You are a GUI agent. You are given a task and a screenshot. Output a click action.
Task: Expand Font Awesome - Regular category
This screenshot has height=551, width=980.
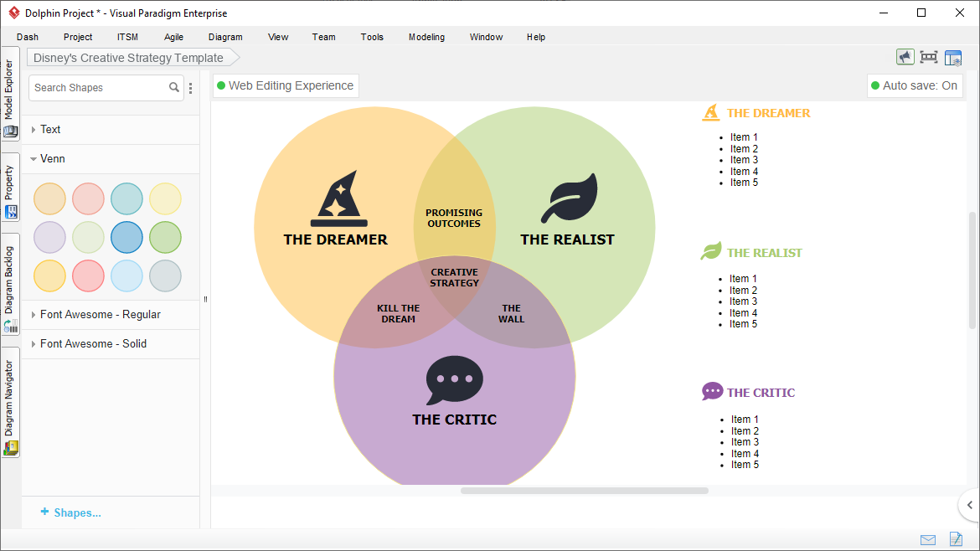point(111,314)
